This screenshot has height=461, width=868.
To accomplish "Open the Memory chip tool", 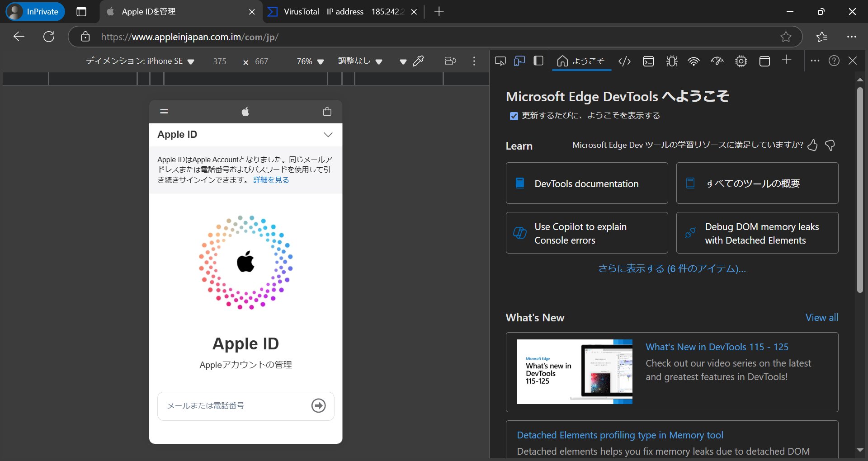I will [x=741, y=61].
